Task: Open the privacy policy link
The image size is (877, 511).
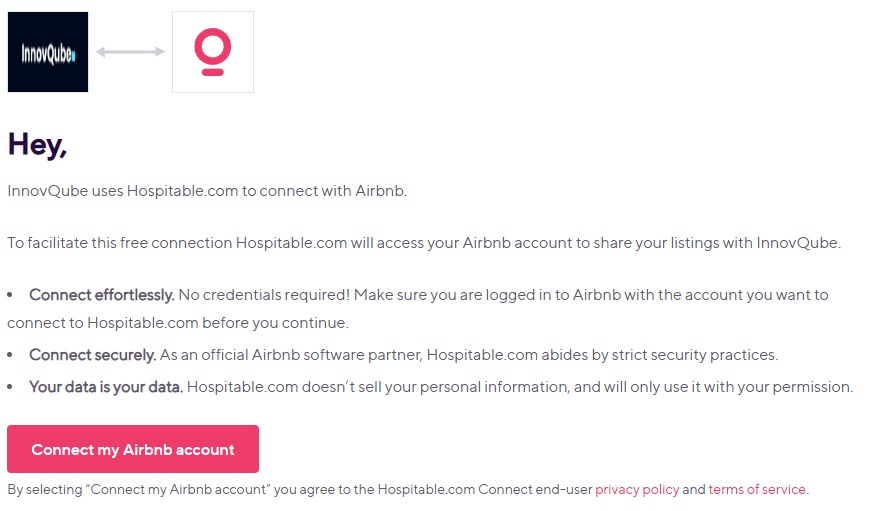Action: pos(637,490)
